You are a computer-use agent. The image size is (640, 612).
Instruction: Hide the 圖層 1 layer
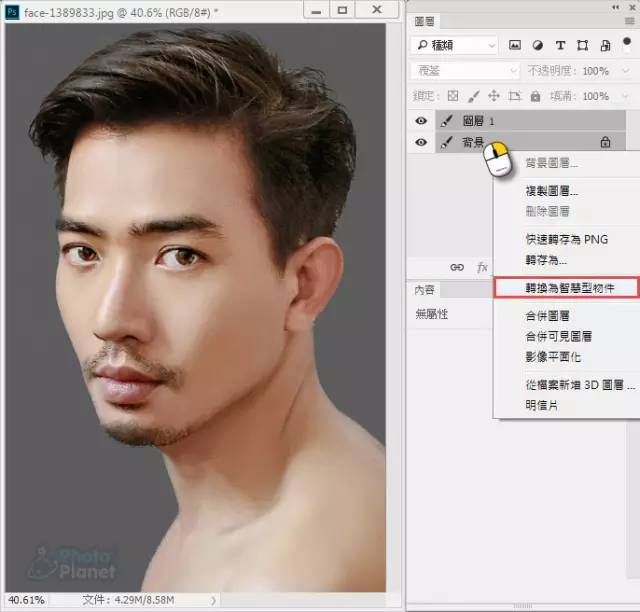click(x=421, y=121)
